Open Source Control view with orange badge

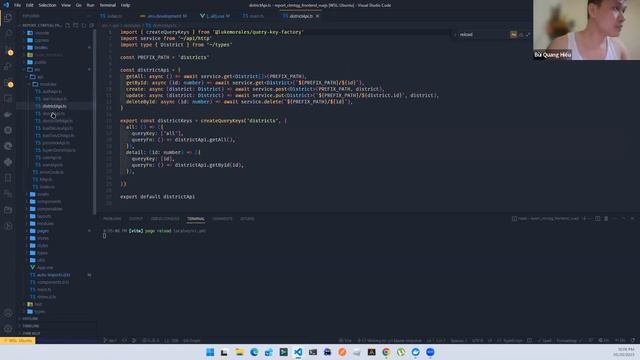coord(8,50)
